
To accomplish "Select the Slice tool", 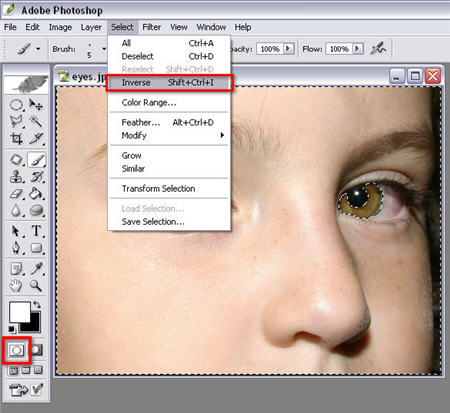I will tap(36, 138).
